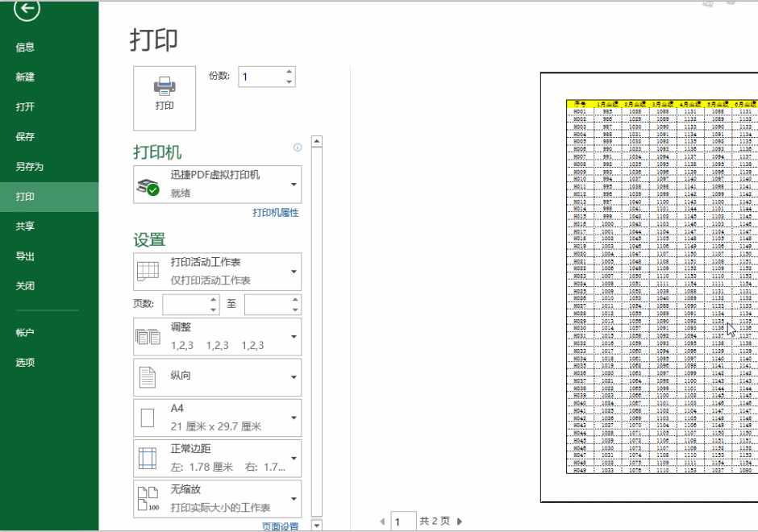Open 页面设置 link
Screen dimensions: 758x532
coord(280,525)
